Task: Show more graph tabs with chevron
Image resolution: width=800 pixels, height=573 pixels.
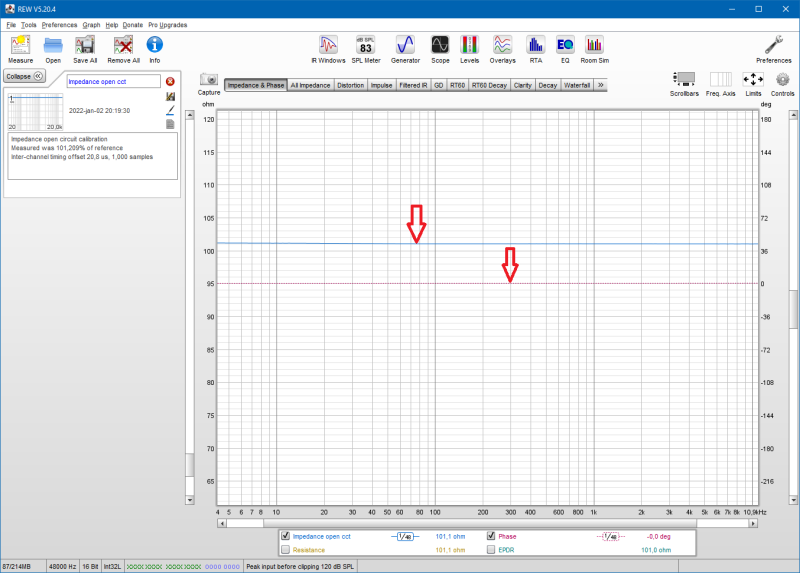Action: pos(601,85)
